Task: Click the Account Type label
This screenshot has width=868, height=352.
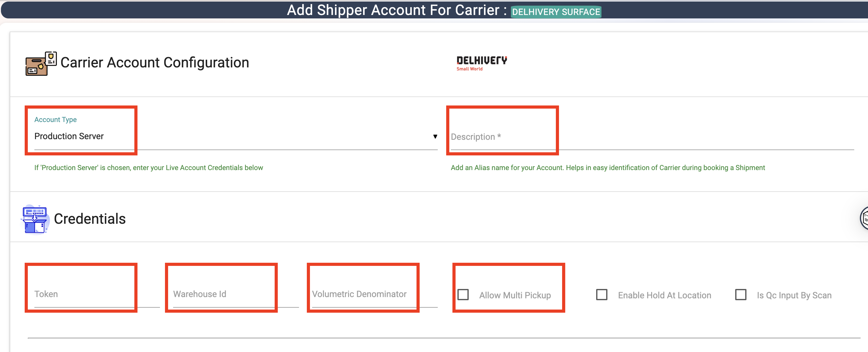Action: pyautogui.click(x=56, y=120)
